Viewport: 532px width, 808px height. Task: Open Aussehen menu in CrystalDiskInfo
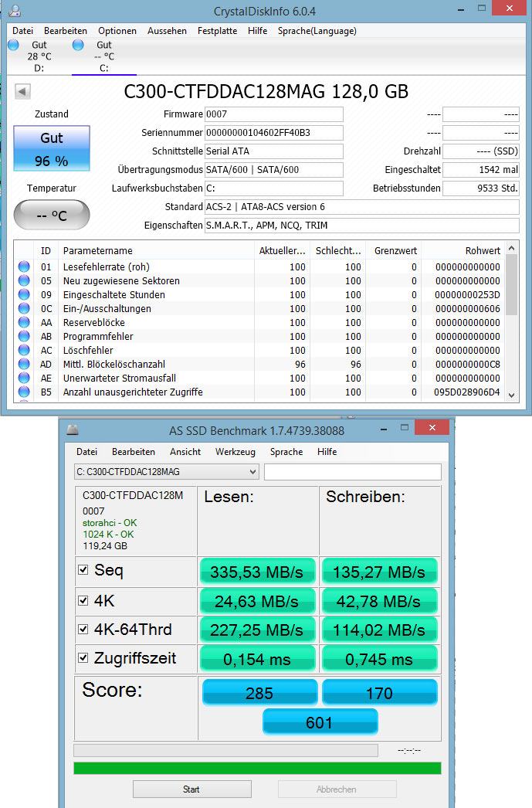167,31
